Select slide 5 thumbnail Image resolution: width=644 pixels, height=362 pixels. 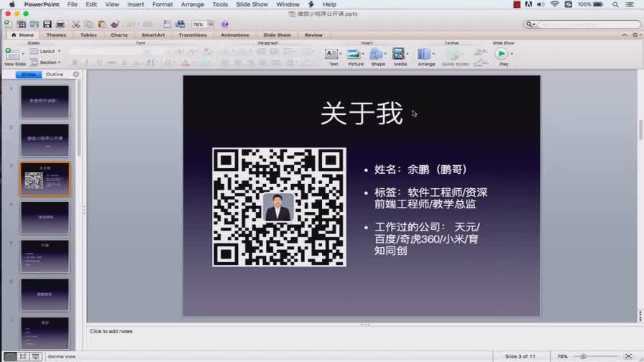click(45, 256)
